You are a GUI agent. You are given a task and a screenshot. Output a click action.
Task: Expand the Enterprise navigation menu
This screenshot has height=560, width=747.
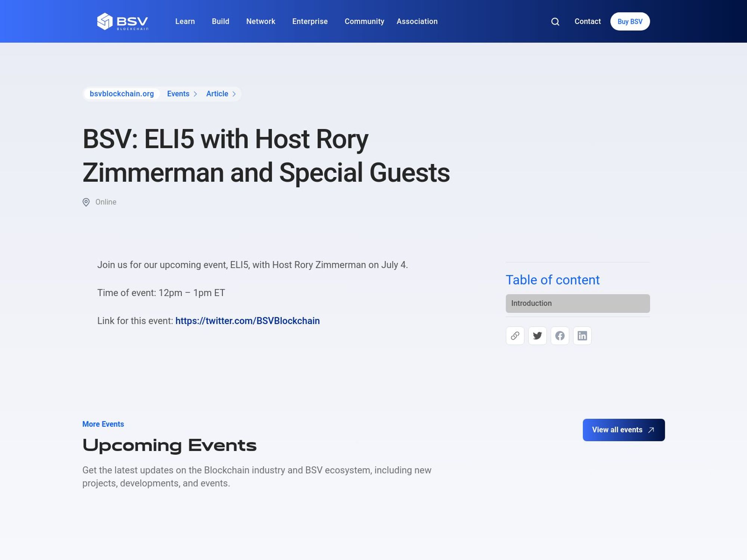tap(310, 21)
